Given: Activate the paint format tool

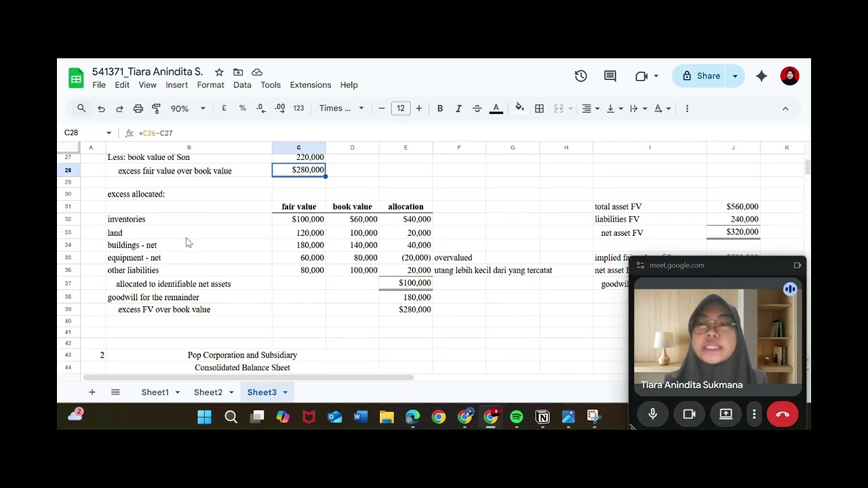Looking at the screenshot, I should tap(157, 108).
